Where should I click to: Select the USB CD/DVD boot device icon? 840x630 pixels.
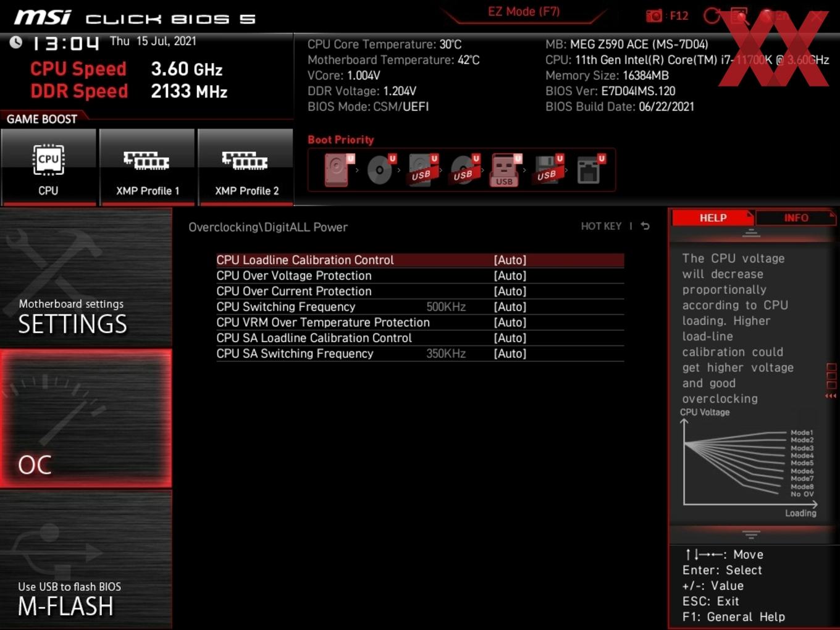[465, 169]
